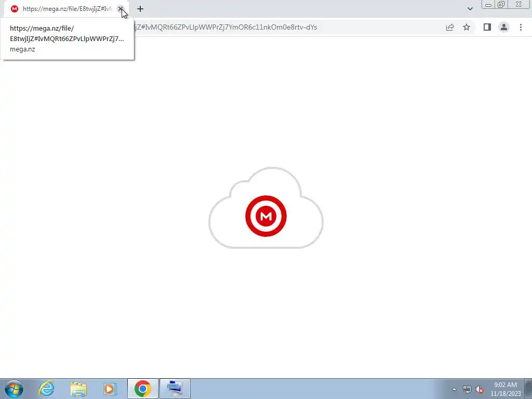Open the Chrome profile avatar menu
This screenshot has width=532, height=399.
coord(504,27)
